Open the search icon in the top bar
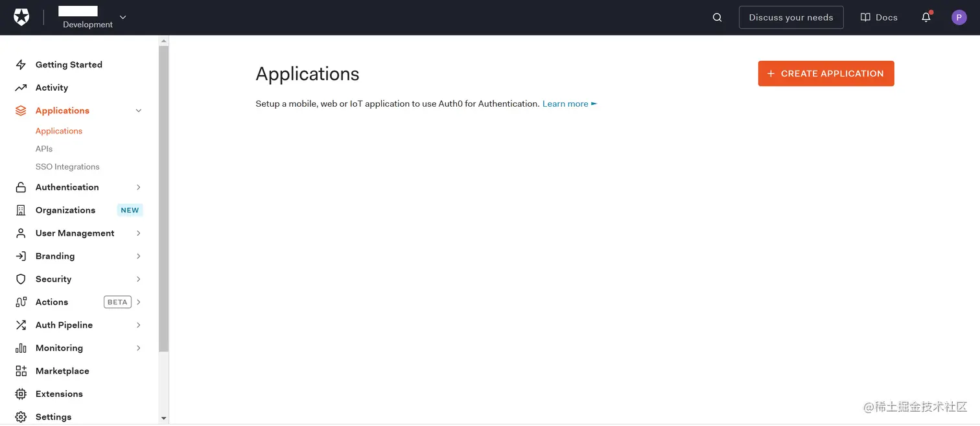 [717, 17]
